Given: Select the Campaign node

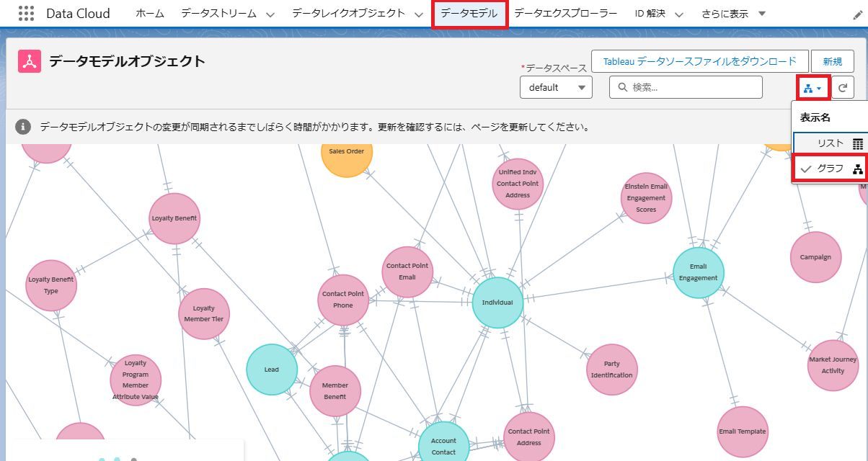Looking at the screenshot, I should (815, 257).
